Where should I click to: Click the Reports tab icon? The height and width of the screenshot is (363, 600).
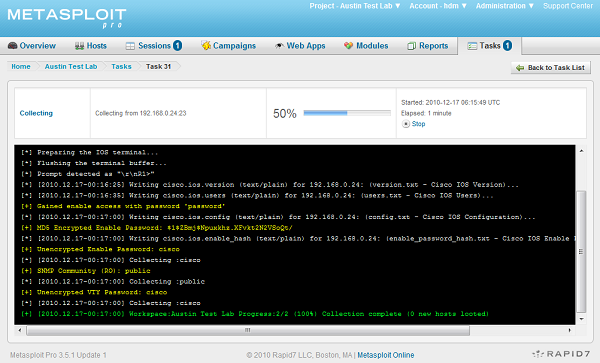(x=411, y=46)
